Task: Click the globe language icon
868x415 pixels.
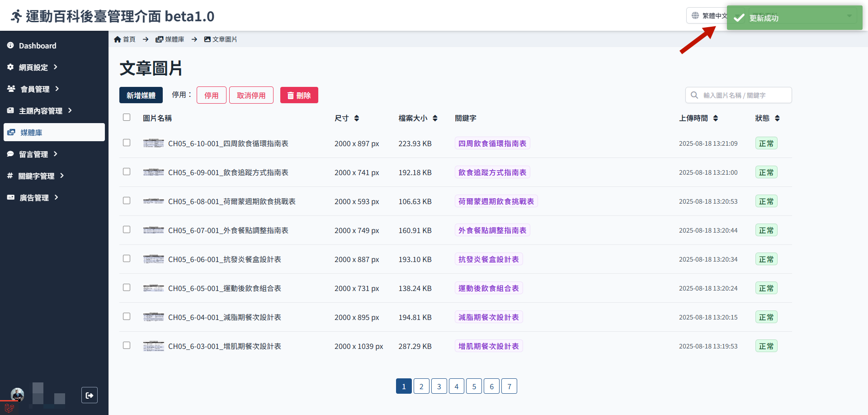Action: pyautogui.click(x=695, y=15)
